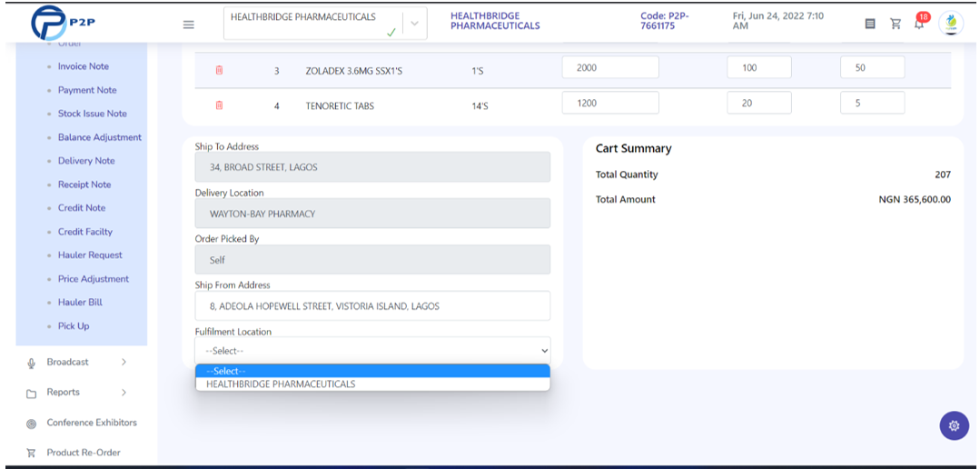The width and height of the screenshot is (980, 469).
Task: Open Hauler Request in sidebar
Action: [x=90, y=255]
